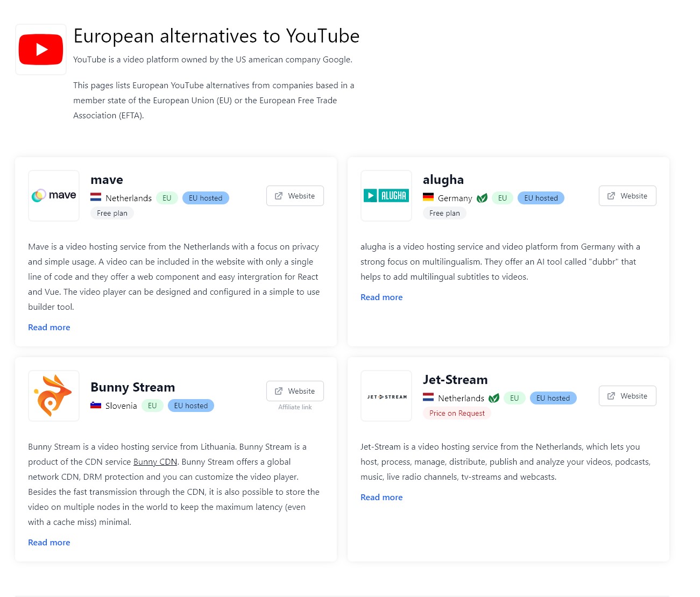Follow Read more link for alugha
This screenshot has height=597, width=700.
click(381, 297)
